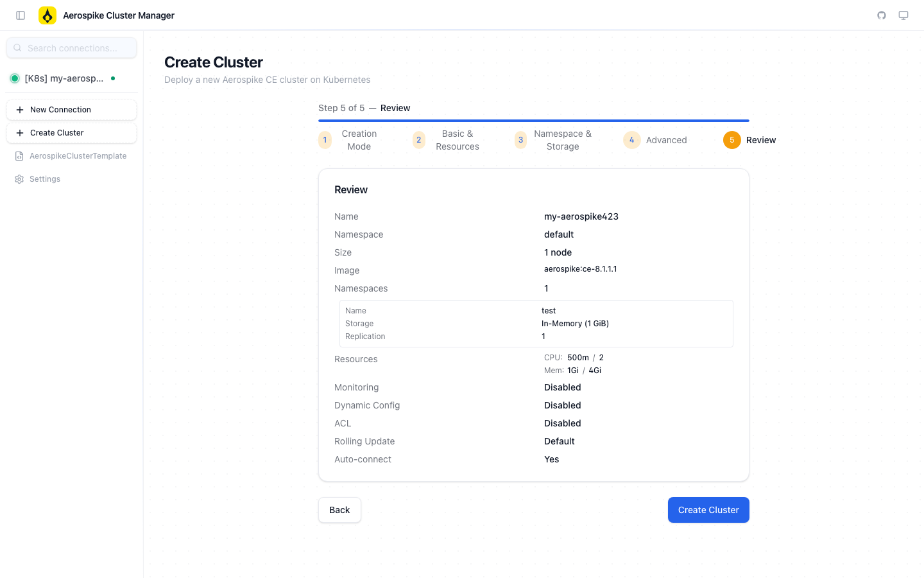This screenshot has width=924, height=578.
Task: Click the blue Create Cluster button
Action: (x=708, y=510)
